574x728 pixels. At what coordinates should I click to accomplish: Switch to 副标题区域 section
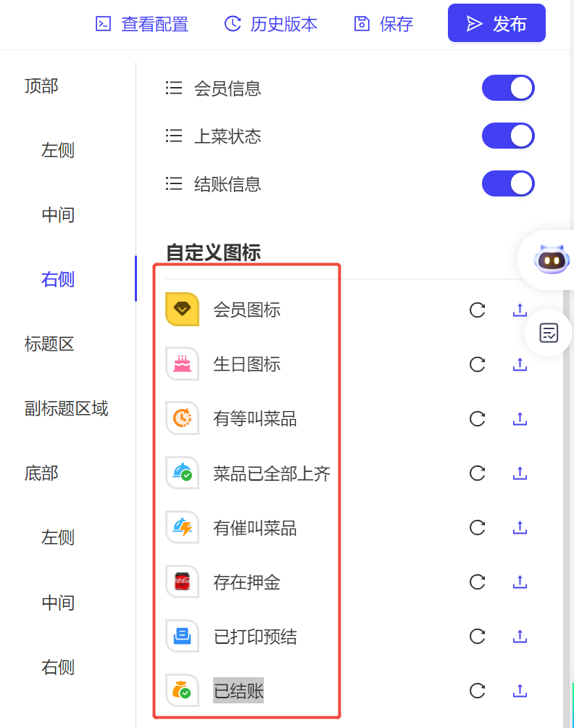point(66,408)
